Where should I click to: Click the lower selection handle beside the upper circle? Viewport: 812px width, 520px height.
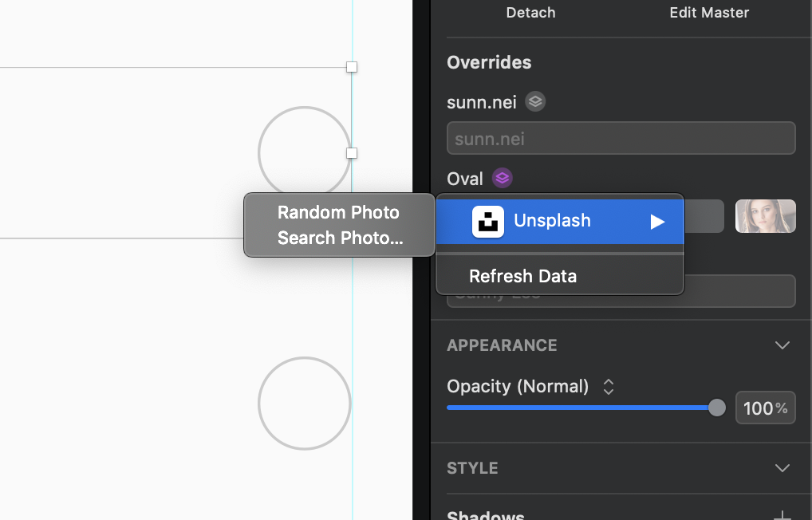pyautogui.click(x=352, y=152)
